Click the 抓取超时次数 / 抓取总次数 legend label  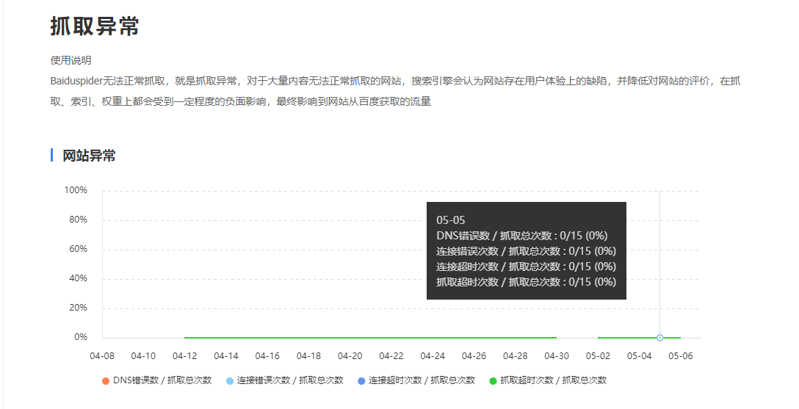point(553,380)
